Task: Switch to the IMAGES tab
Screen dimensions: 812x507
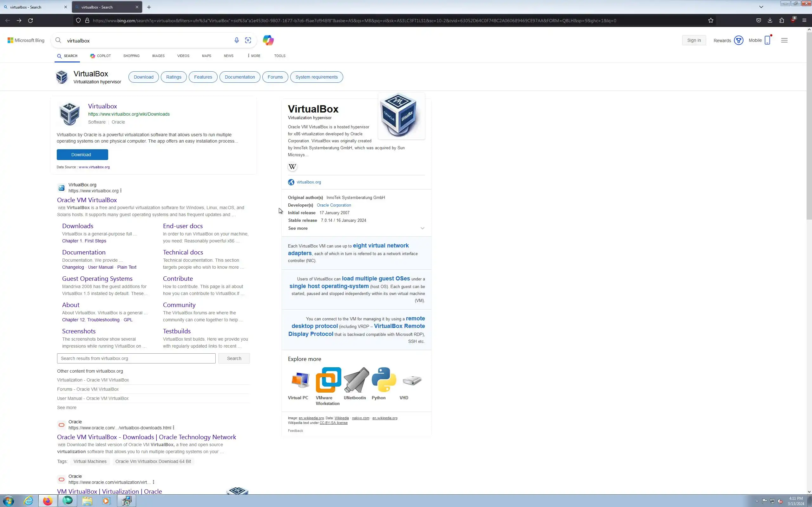Action: 158,56
